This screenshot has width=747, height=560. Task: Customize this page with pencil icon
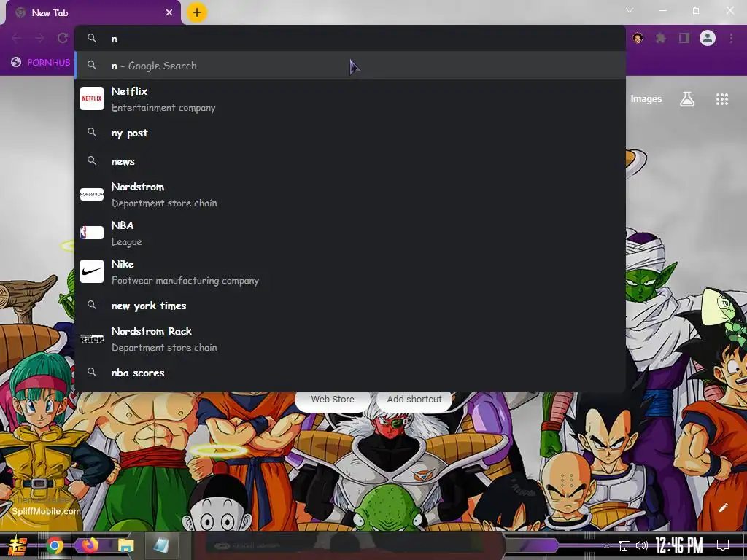click(723, 507)
